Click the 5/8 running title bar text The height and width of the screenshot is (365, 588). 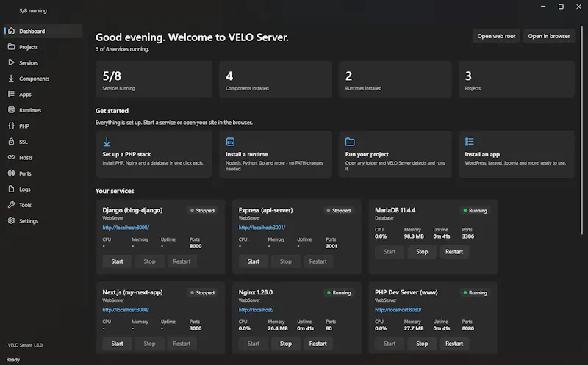coord(33,10)
